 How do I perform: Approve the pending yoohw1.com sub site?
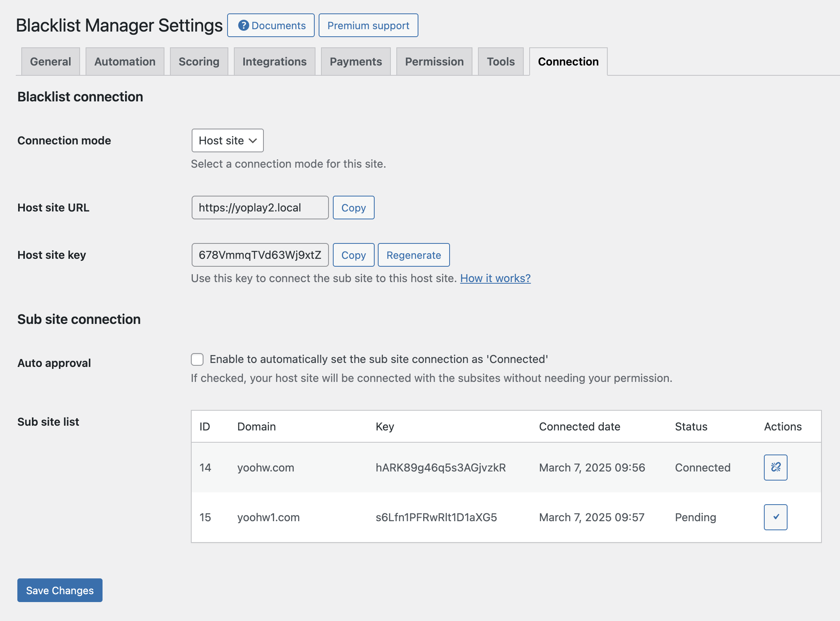coord(775,517)
